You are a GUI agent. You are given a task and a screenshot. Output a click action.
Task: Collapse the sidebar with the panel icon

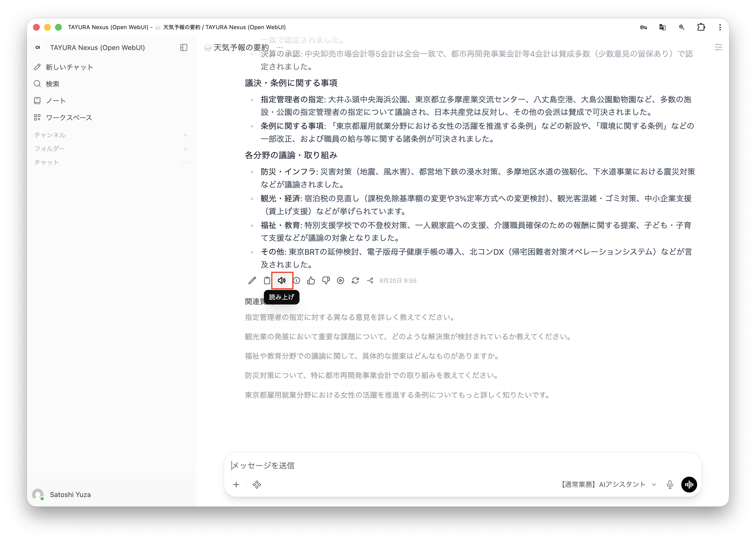pyautogui.click(x=184, y=48)
